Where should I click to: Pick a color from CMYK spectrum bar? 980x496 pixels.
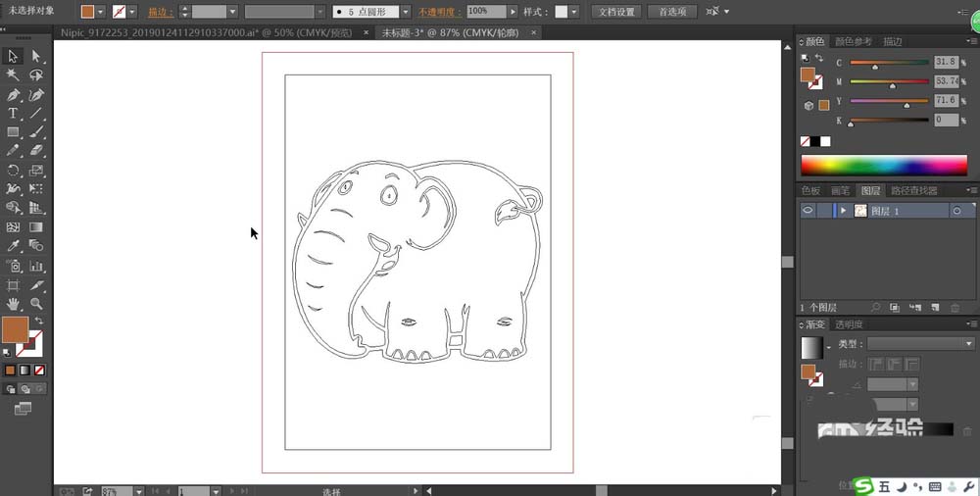(884, 165)
